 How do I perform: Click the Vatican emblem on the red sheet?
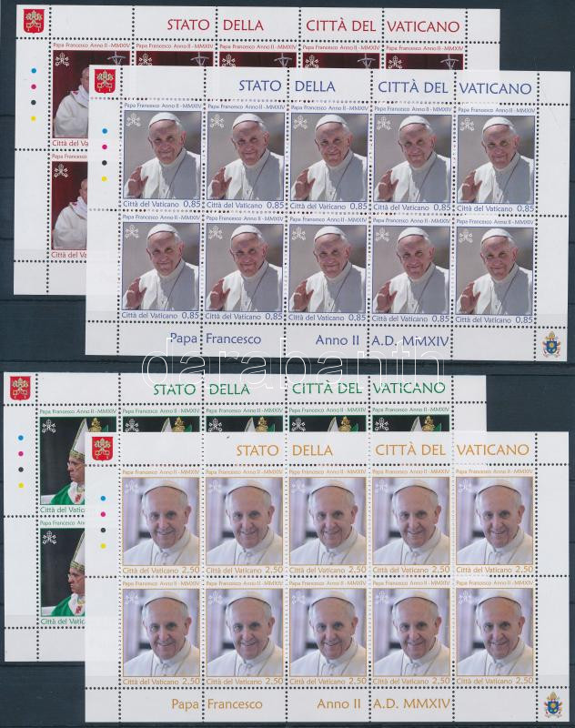click(x=34, y=22)
